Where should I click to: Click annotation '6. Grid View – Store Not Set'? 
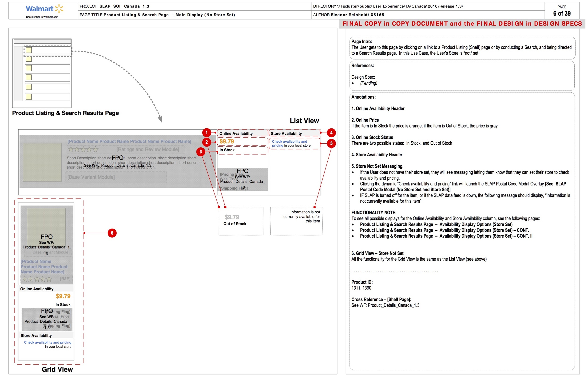point(377,253)
